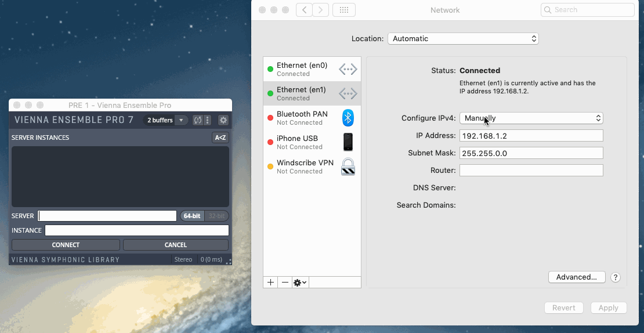This screenshot has height=333, width=644.
Task: Click the Connected status text
Action: (480, 71)
